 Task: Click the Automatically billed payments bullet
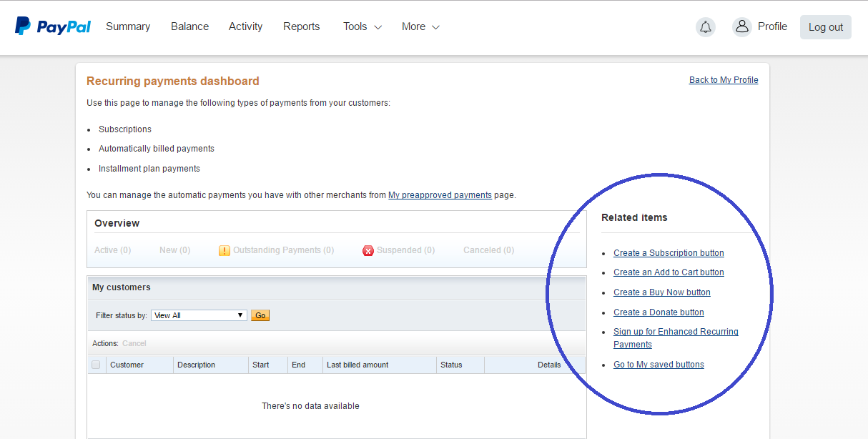click(x=157, y=149)
